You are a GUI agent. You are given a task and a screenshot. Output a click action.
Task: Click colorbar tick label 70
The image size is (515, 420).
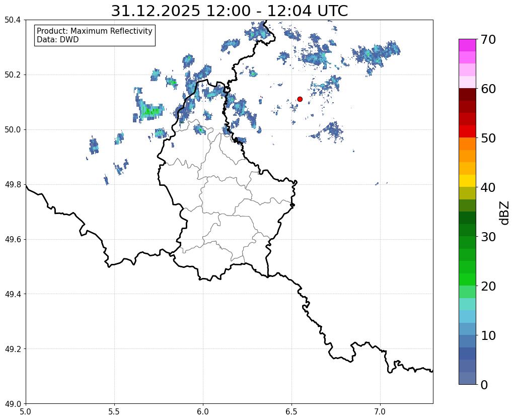[488, 39]
